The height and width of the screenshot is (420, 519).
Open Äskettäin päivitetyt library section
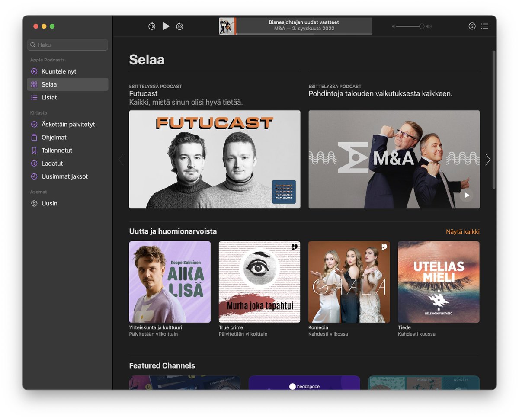[x=67, y=125]
